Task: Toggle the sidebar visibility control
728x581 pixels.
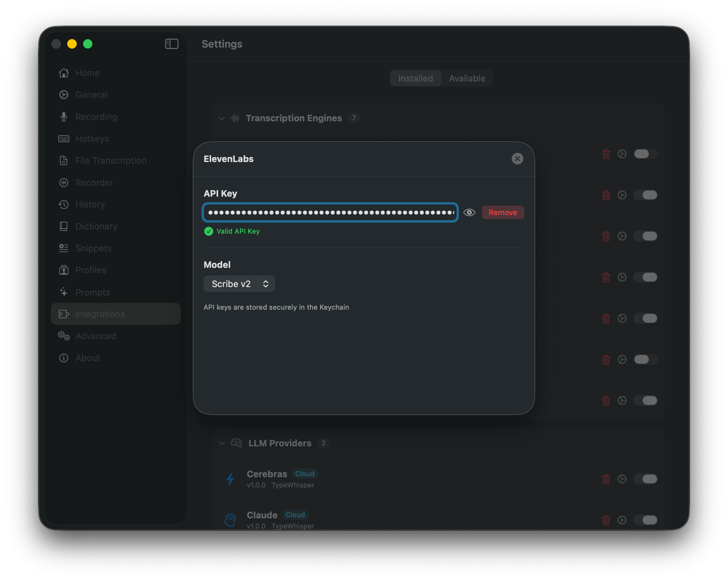Action: [x=171, y=44]
